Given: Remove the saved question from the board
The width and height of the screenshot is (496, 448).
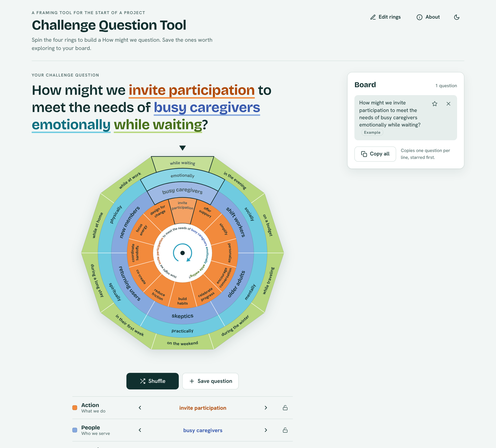Looking at the screenshot, I should pos(449,104).
